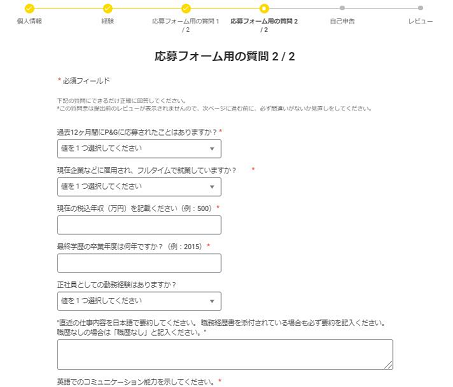The height and width of the screenshot is (387, 453).
Task: Select the 経験 step label
Action: (108, 21)
